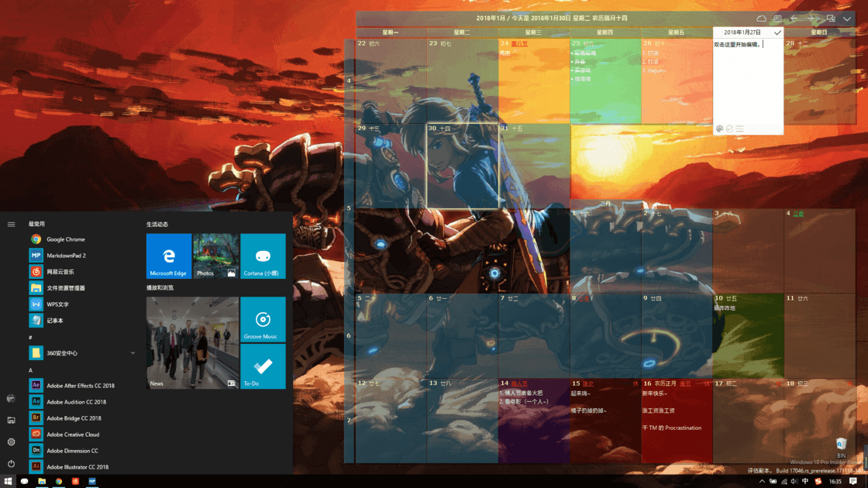Confirm note with checkmark for 2018年1月27日

[777, 33]
